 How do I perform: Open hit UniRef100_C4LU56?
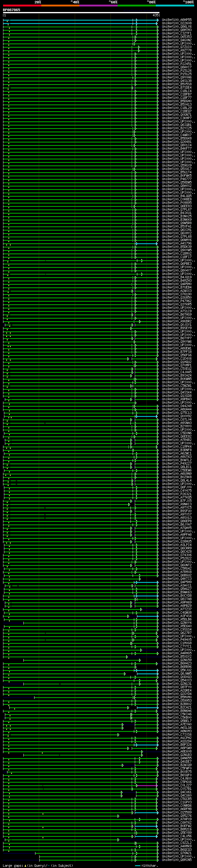coord(176,836)
